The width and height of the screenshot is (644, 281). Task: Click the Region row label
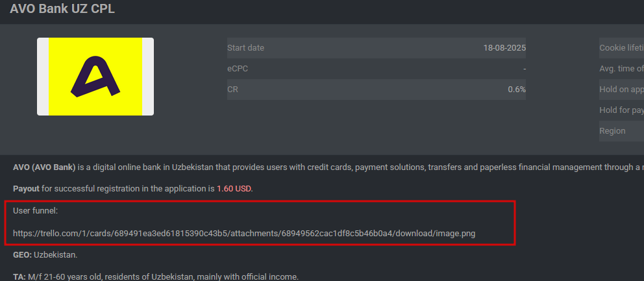point(612,131)
